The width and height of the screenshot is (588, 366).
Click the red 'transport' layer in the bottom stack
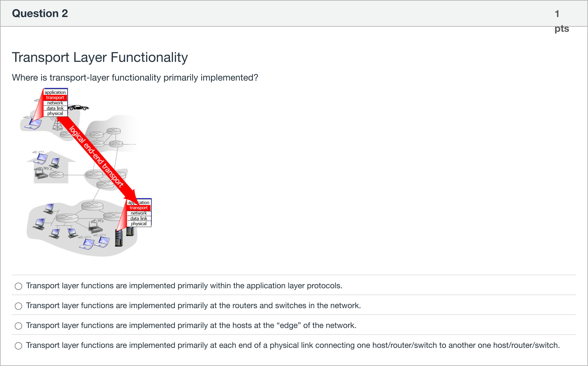[139, 208]
